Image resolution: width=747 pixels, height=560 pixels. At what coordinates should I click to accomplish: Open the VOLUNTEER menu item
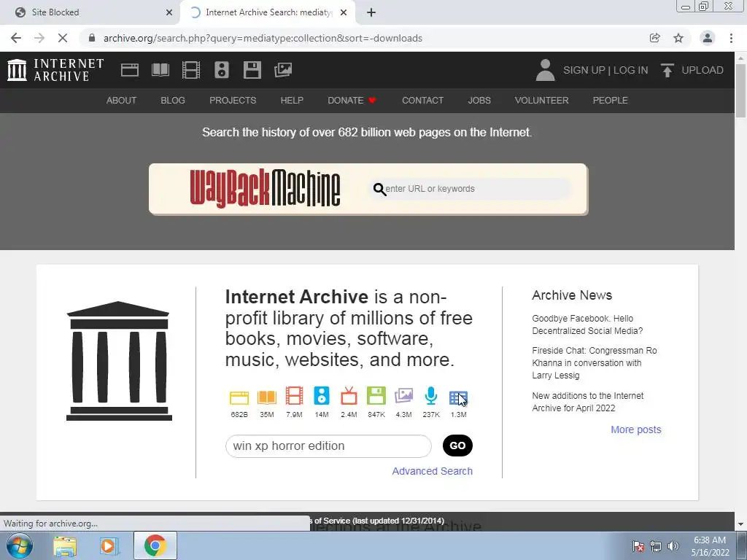tap(542, 101)
